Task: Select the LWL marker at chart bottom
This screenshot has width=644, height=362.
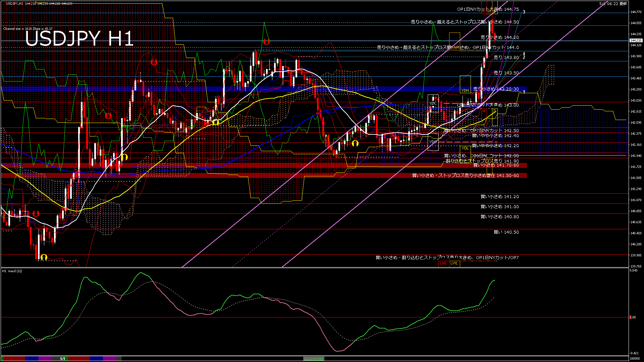Action: click(x=454, y=263)
